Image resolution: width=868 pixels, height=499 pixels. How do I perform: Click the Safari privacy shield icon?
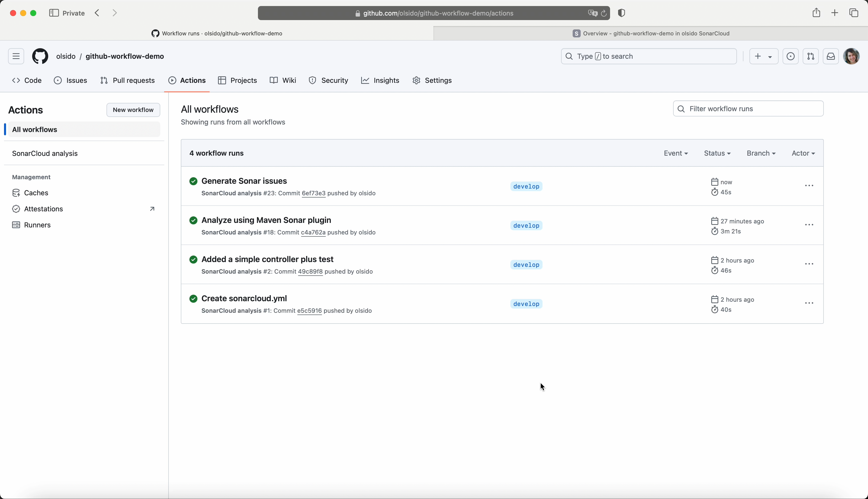[622, 13]
